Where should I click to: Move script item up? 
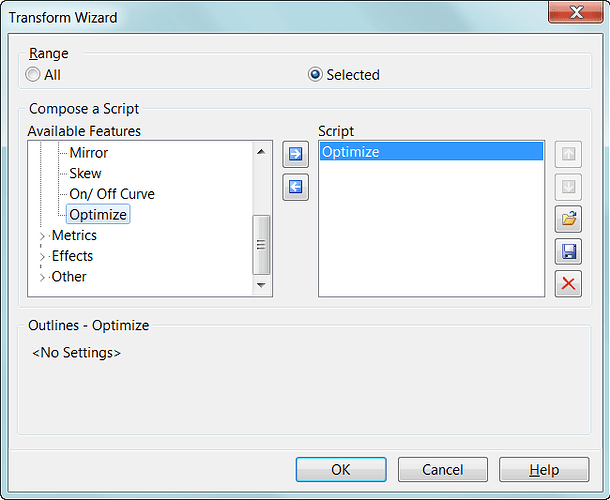pyautogui.click(x=568, y=154)
